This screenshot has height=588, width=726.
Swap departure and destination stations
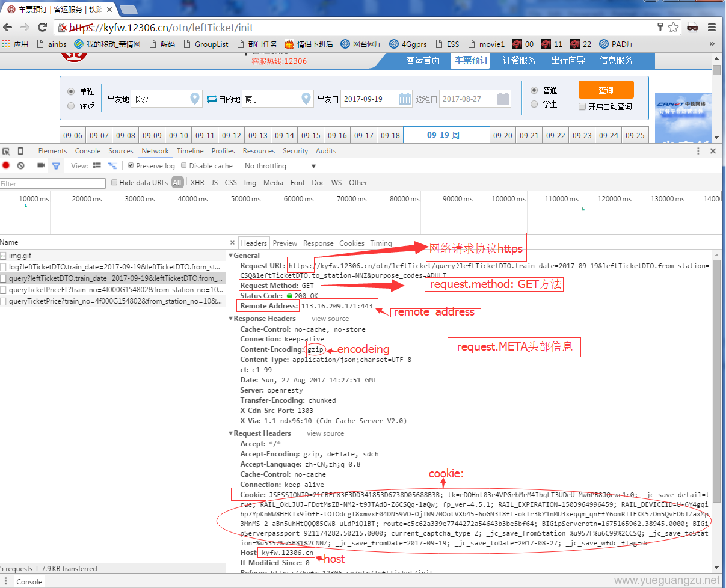click(x=211, y=99)
